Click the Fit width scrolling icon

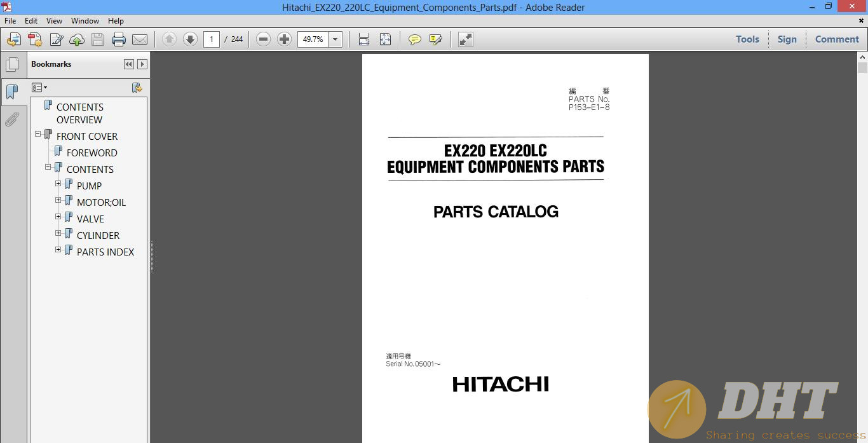364,39
